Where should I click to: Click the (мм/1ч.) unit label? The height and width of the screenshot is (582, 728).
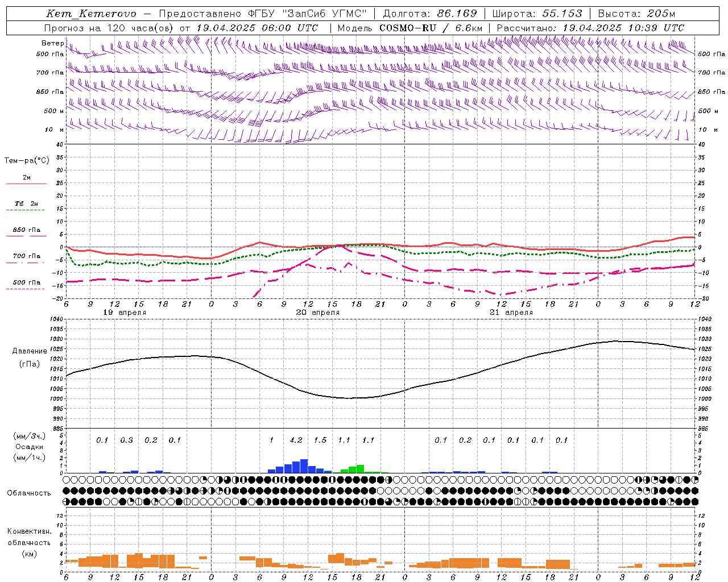[30, 458]
